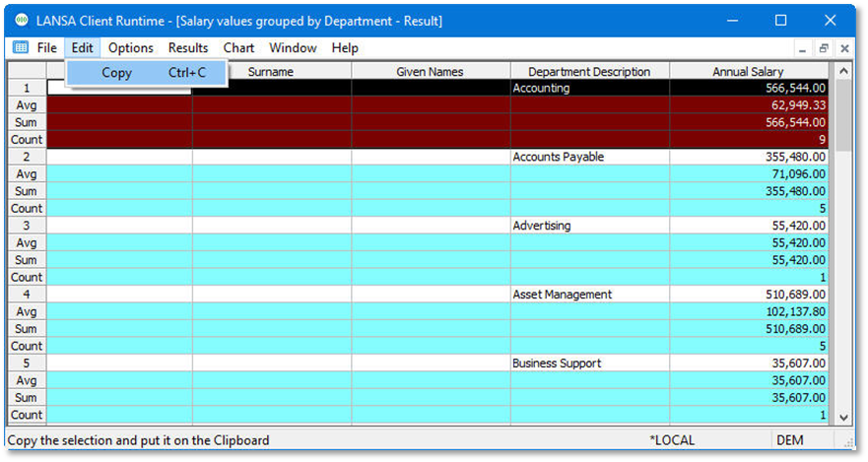Click the Surname column header

[271, 71]
